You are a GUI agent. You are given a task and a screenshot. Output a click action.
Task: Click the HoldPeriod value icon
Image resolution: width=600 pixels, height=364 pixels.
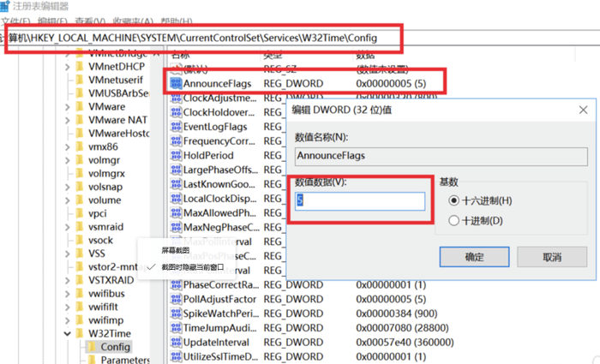click(176, 155)
